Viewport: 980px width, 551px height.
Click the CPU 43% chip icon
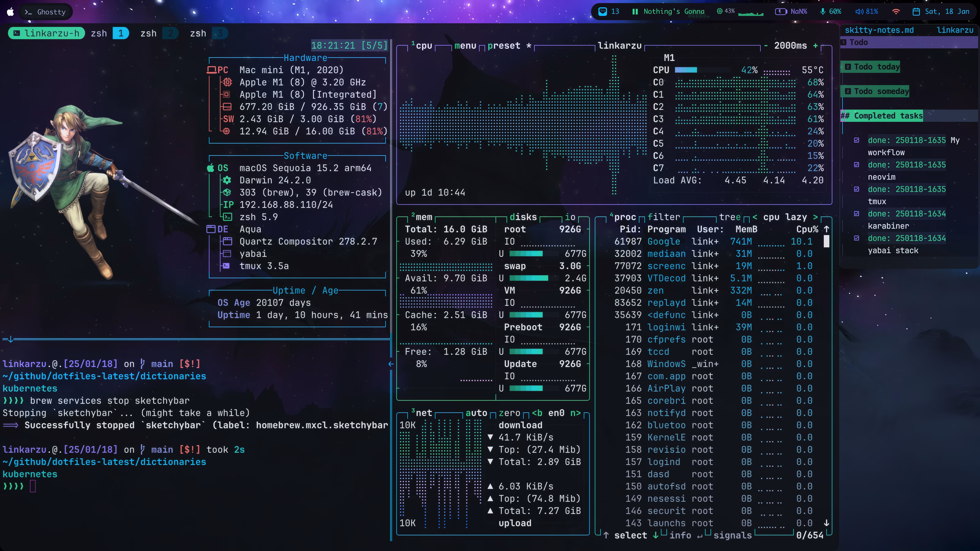[x=719, y=11]
